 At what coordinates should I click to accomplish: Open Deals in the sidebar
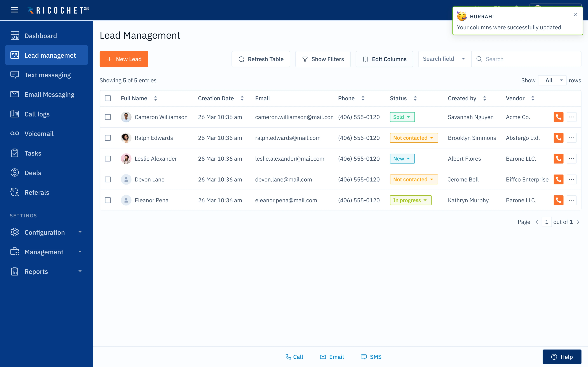46,173
